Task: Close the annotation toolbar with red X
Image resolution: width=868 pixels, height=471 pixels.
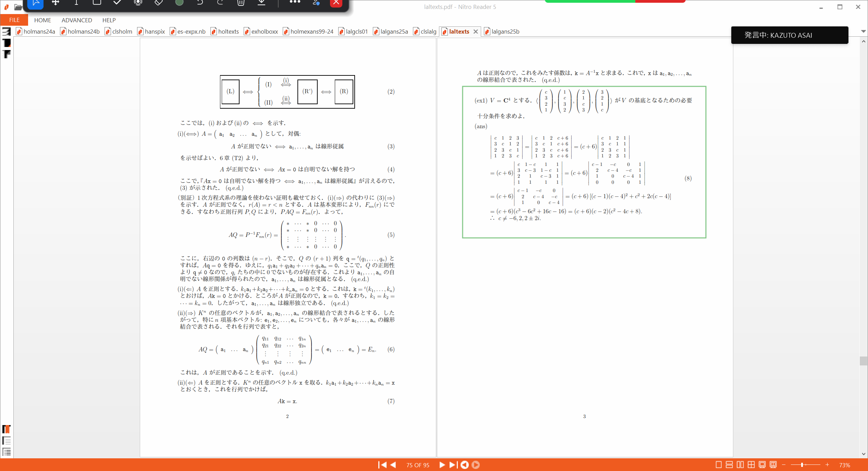Action: 336,3
